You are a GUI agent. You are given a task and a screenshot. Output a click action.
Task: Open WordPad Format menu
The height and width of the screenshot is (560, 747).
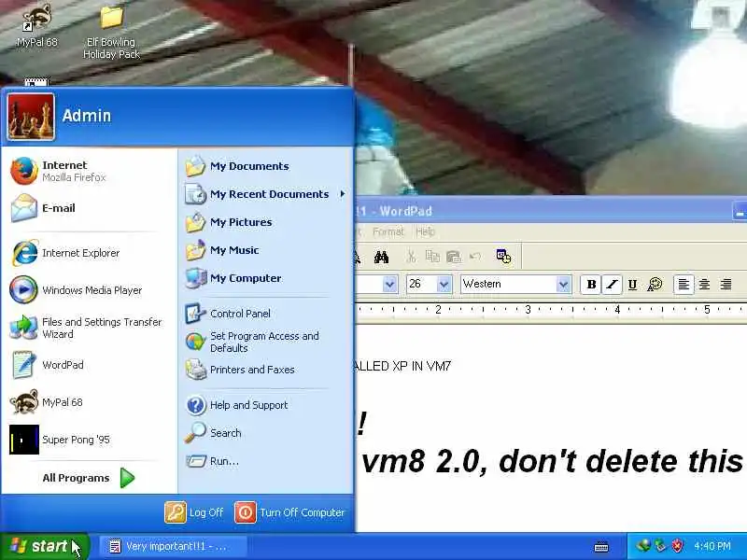(x=388, y=231)
